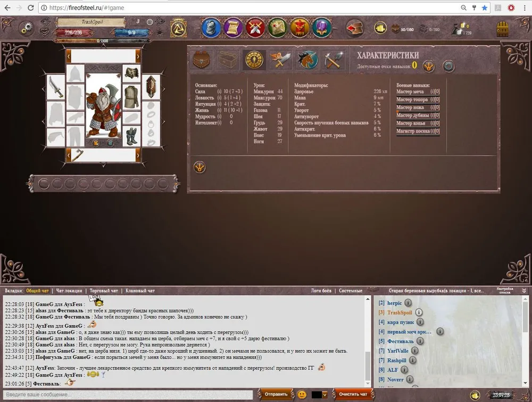
Task: Click the wooden door exit icon
Action: (x=503, y=29)
